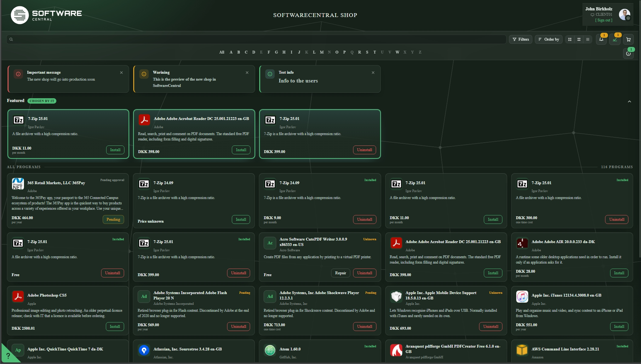Viewport: 641px width, 364px height.
Task: Click the Adobe Photoshop CS5 icon
Action: [x=18, y=297]
